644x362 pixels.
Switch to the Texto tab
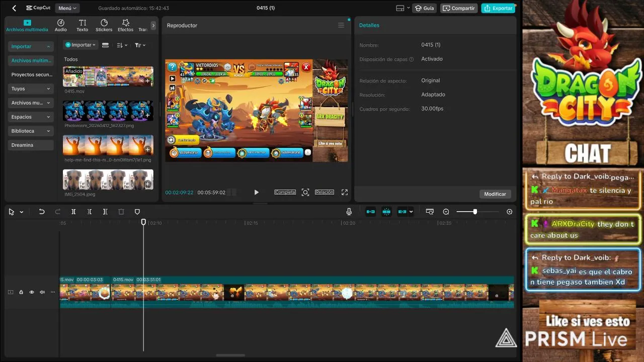click(x=83, y=26)
